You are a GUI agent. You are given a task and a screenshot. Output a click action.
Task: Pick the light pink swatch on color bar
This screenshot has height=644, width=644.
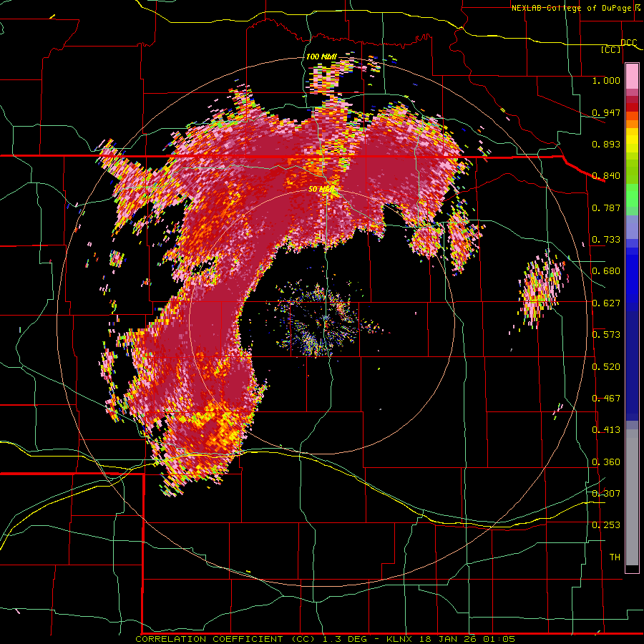coord(632,77)
